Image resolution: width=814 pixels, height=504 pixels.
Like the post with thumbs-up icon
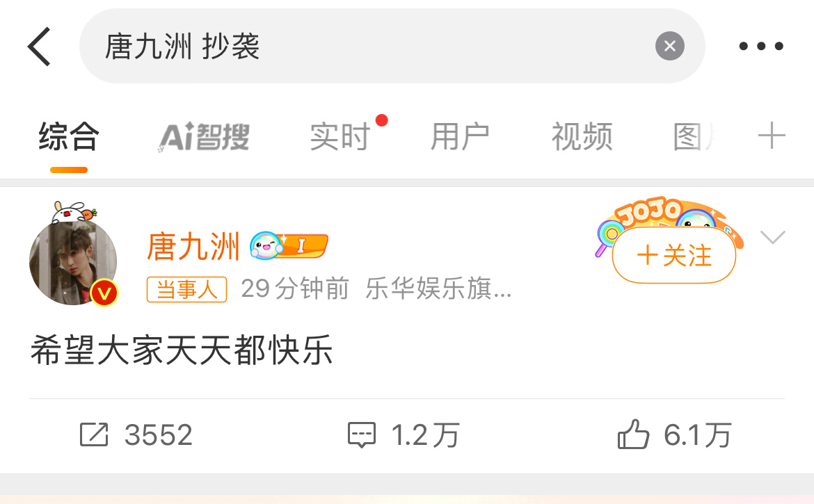633,434
